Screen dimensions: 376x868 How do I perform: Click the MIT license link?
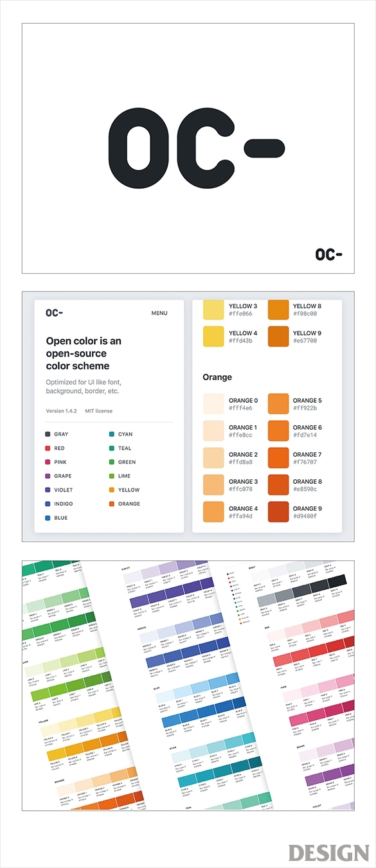tap(98, 411)
